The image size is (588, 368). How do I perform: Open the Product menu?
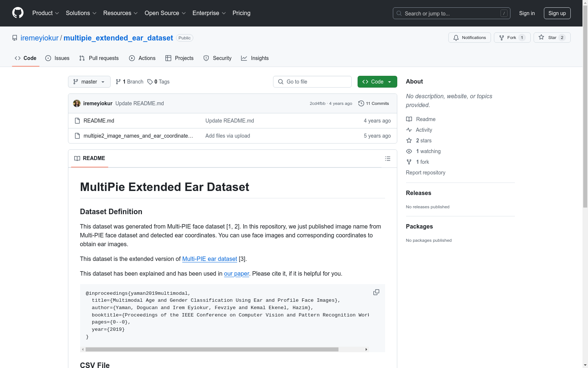[x=46, y=13]
